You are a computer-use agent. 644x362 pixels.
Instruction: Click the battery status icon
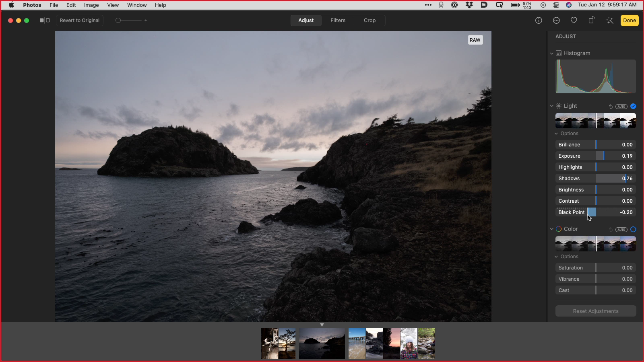tap(516, 5)
